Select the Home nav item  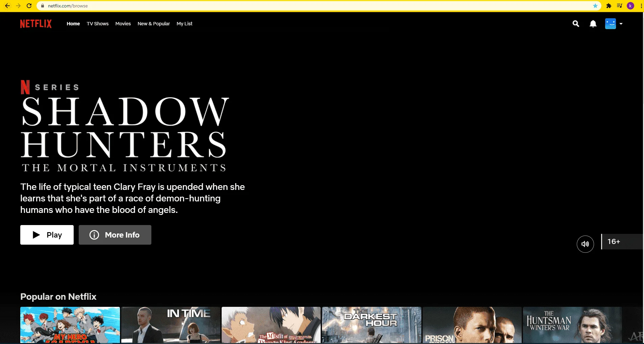(73, 24)
